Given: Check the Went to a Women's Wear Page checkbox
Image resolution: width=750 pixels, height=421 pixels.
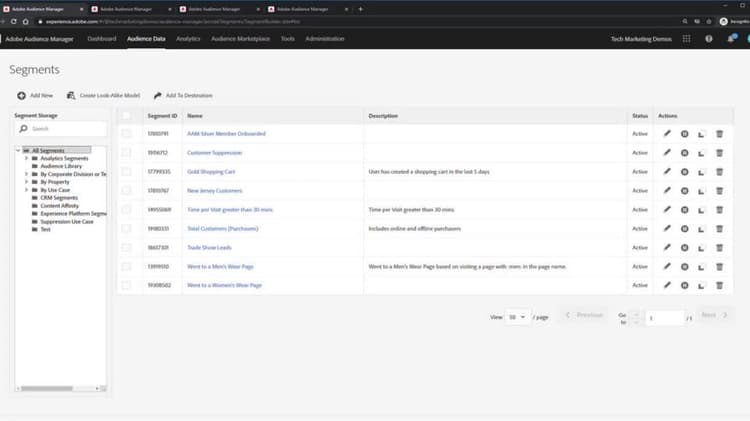Looking at the screenshot, I should (126, 285).
